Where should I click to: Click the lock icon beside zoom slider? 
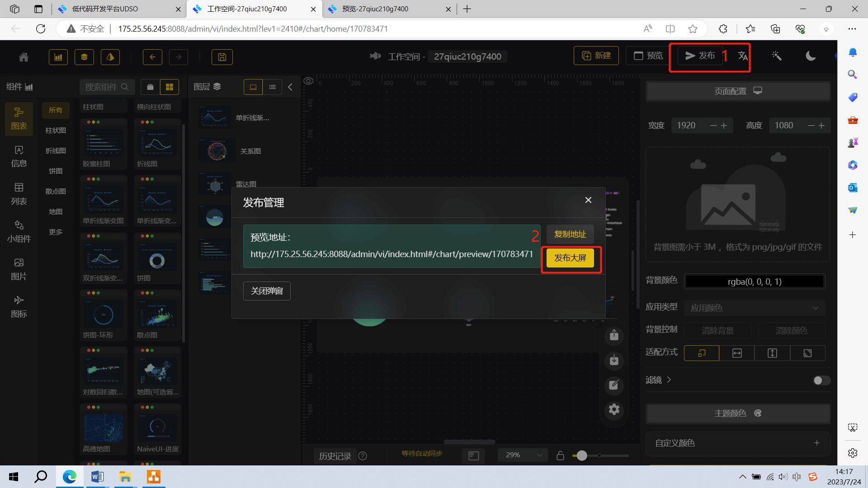[x=560, y=455]
